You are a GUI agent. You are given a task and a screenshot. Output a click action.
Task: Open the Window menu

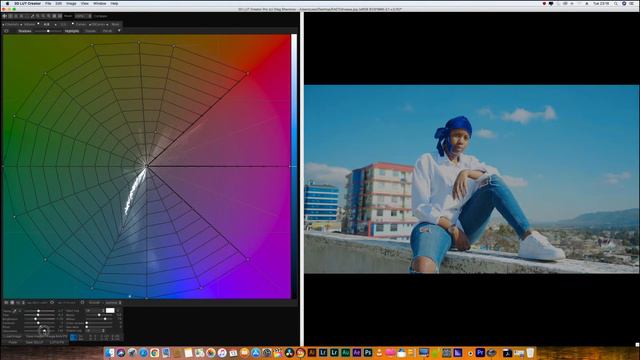pyautogui.click(x=100, y=3)
